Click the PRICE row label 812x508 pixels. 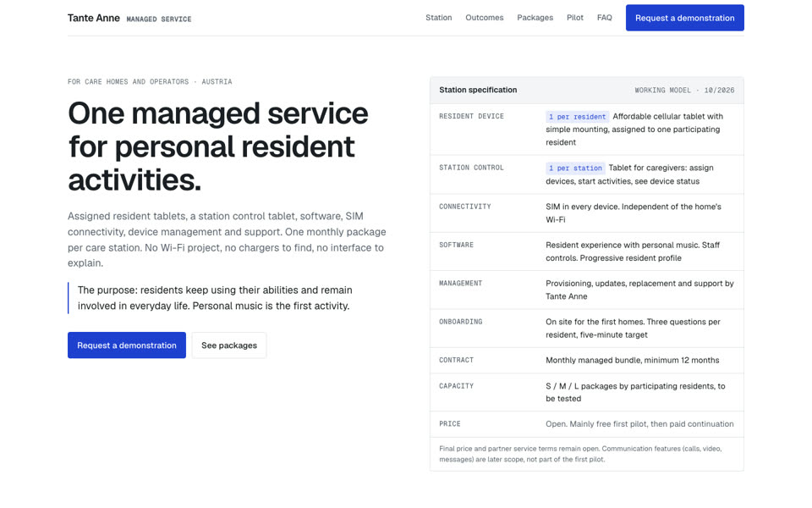pos(449,423)
